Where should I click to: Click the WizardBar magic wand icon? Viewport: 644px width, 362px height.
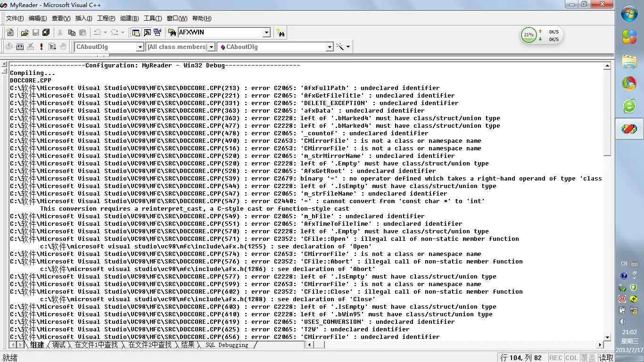340,47
